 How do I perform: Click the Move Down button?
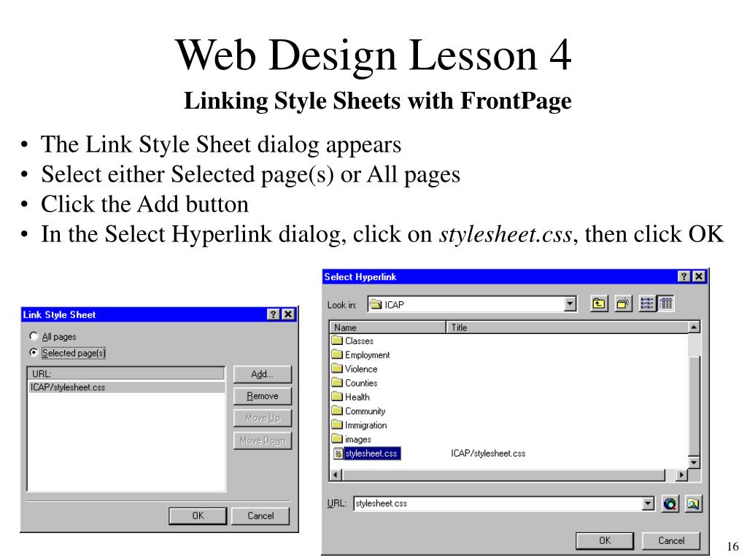coord(263,440)
